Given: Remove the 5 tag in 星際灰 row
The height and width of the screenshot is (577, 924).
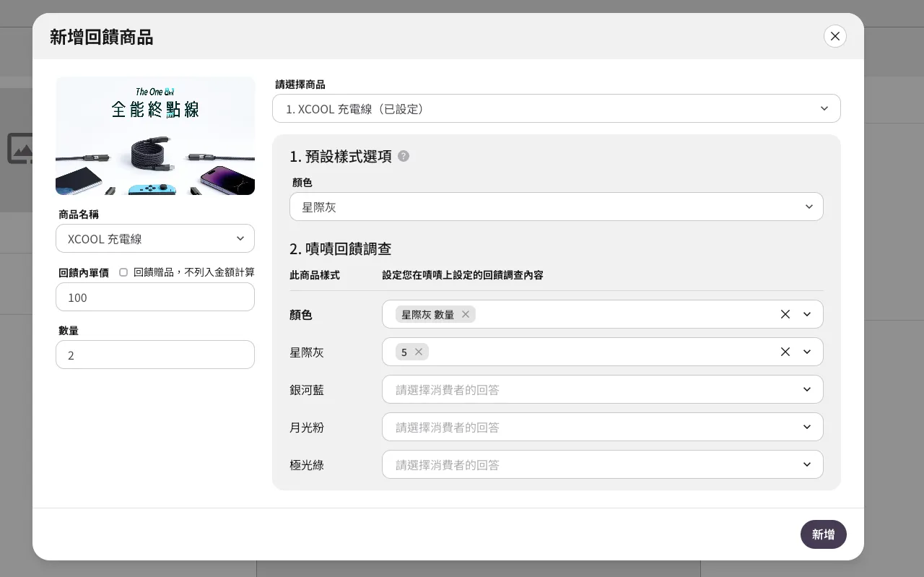Looking at the screenshot, I should click(x=419, y=352).
